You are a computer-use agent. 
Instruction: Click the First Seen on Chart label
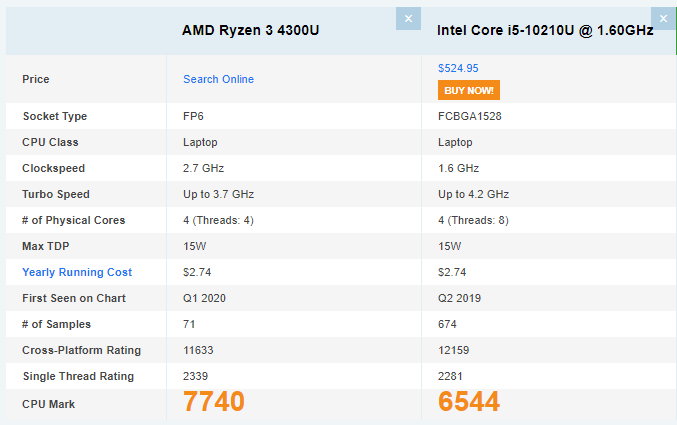[x=74, y=298]
